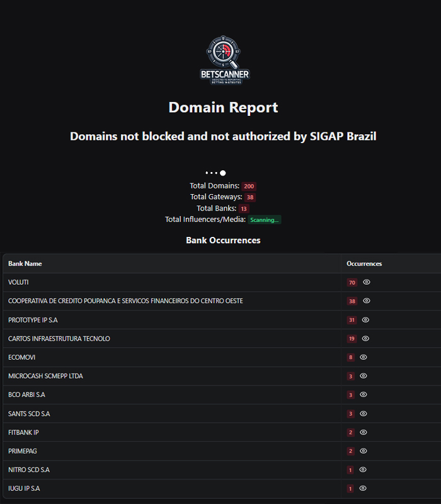Click the Occurrences column header
The width and height of the screenshot is (441, 504).
[x=364, y=263]
